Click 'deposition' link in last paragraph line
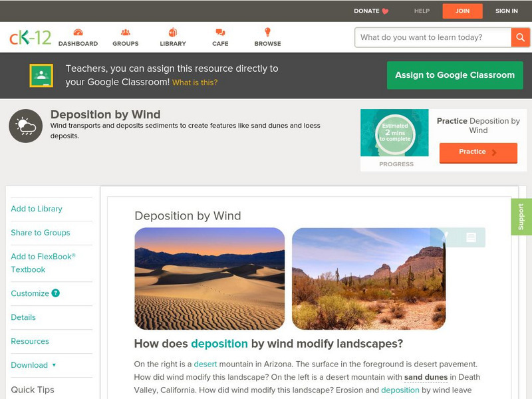 click(x=400, y=390)
